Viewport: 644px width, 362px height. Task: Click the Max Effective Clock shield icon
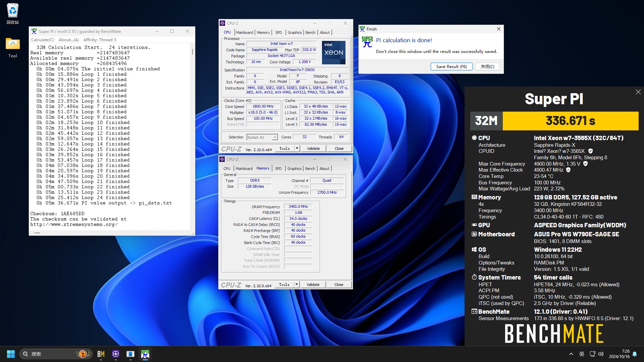(568, 170)
